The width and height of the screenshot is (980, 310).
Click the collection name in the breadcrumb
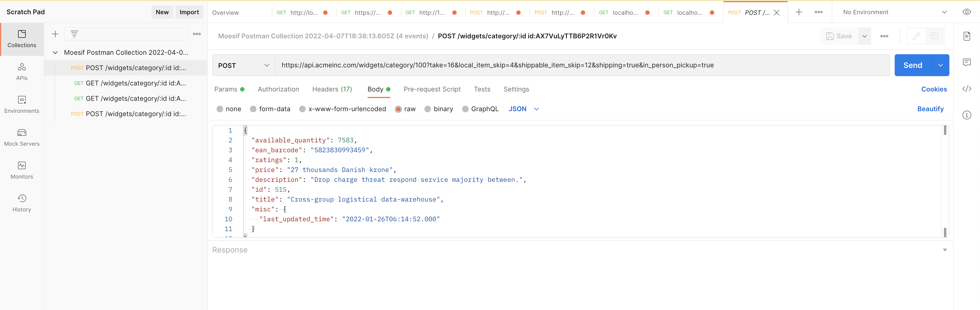pyautogui.click(x=323, y=36)
